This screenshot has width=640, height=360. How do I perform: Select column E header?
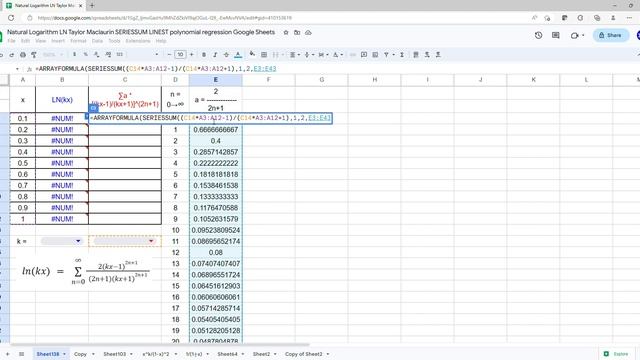216,80
